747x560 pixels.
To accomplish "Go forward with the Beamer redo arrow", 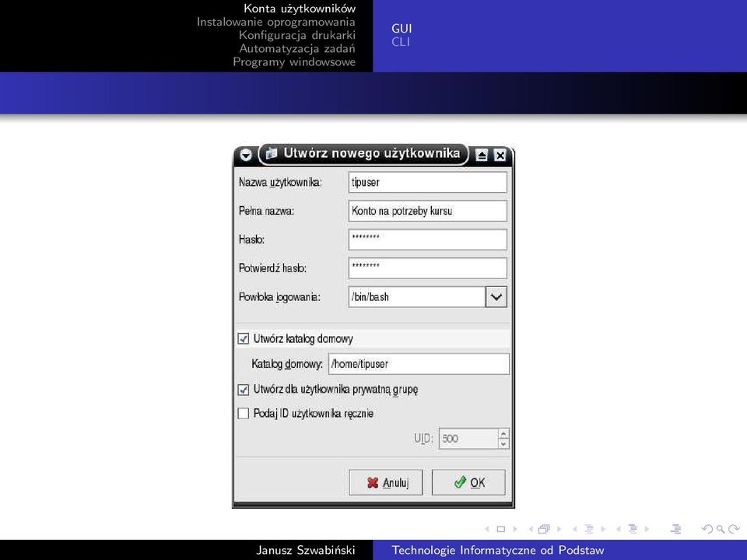I will (734, 529).
